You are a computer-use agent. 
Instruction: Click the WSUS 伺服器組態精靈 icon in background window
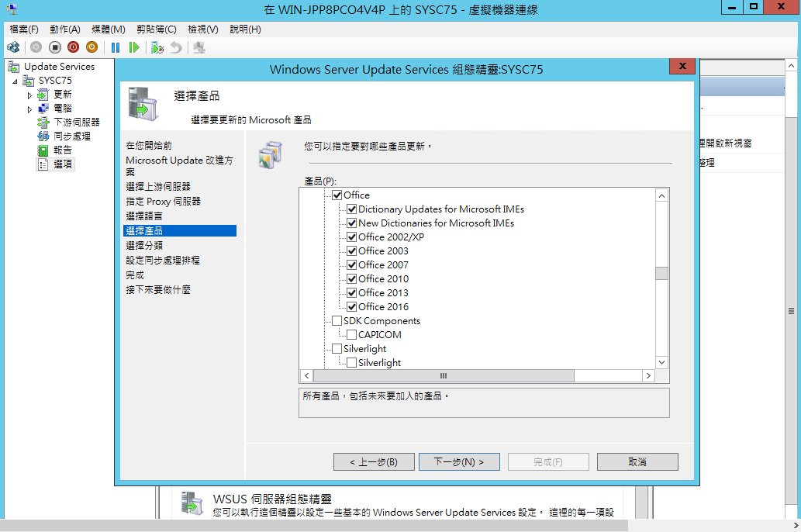tap(192, 503)
